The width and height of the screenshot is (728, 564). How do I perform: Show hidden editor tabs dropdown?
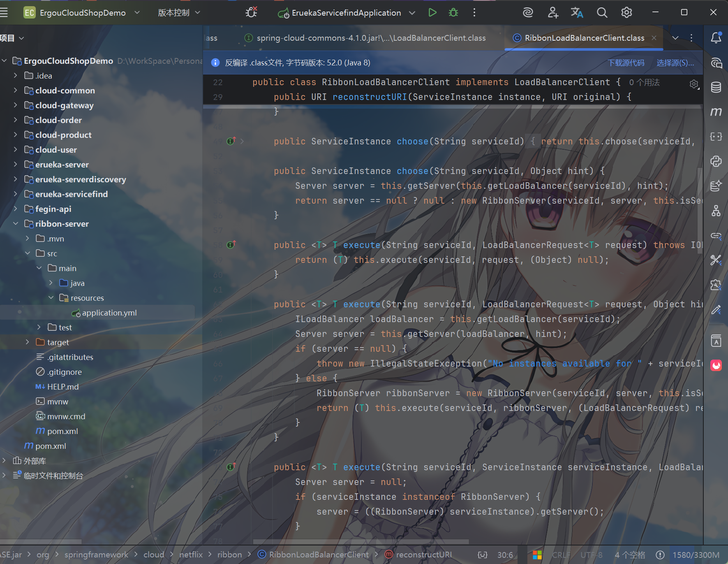[x=675, y=38]
